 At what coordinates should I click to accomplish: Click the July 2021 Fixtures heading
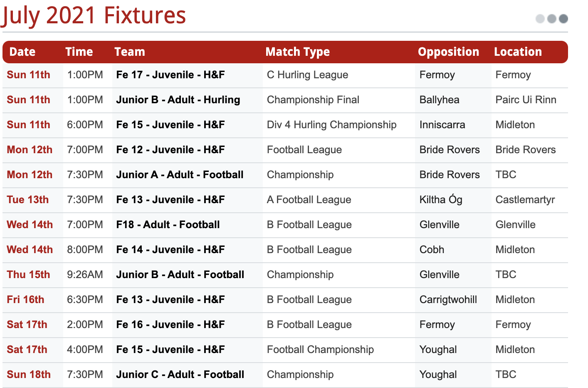[x=94, y=16]
